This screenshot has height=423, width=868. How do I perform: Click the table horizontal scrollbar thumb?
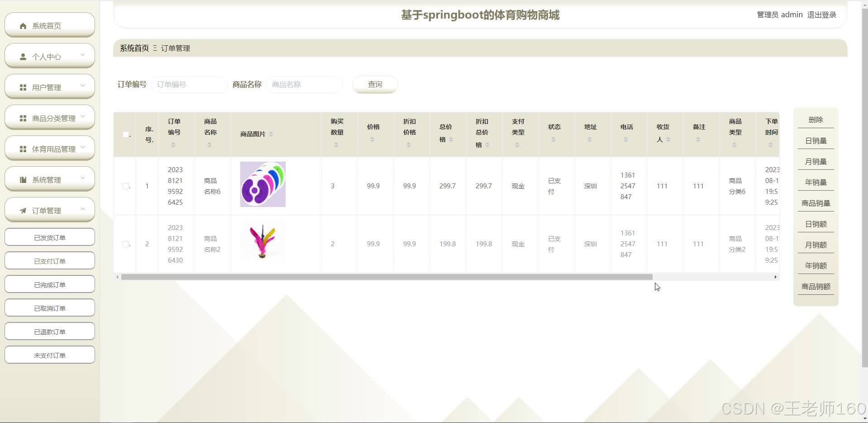tap(387, 277)
